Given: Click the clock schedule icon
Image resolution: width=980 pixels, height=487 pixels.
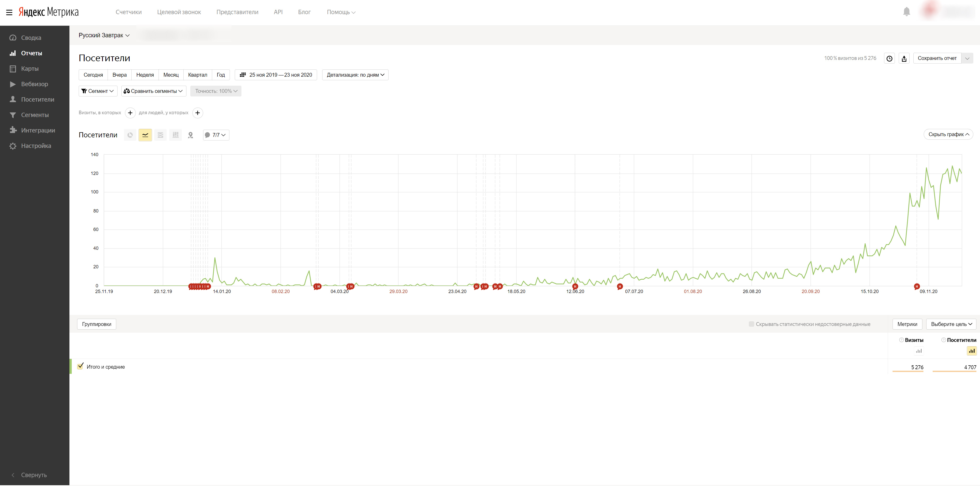Looking at the screenshot, I should (x=889, y=58).
